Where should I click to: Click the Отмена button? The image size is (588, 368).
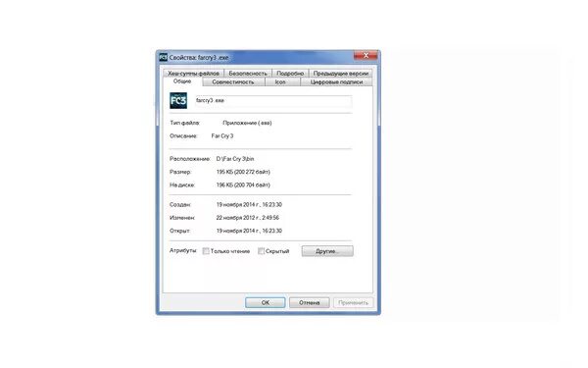(x=310, y=302)
